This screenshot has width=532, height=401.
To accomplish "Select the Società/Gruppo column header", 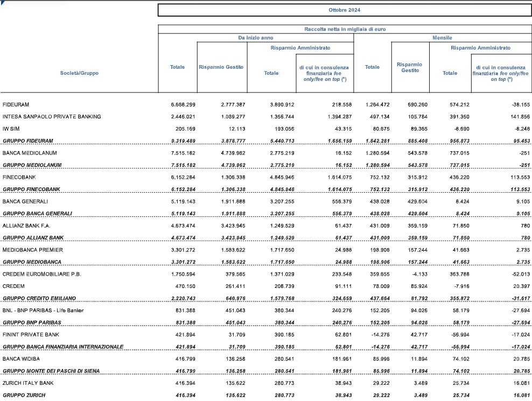I will click(79, 73).
